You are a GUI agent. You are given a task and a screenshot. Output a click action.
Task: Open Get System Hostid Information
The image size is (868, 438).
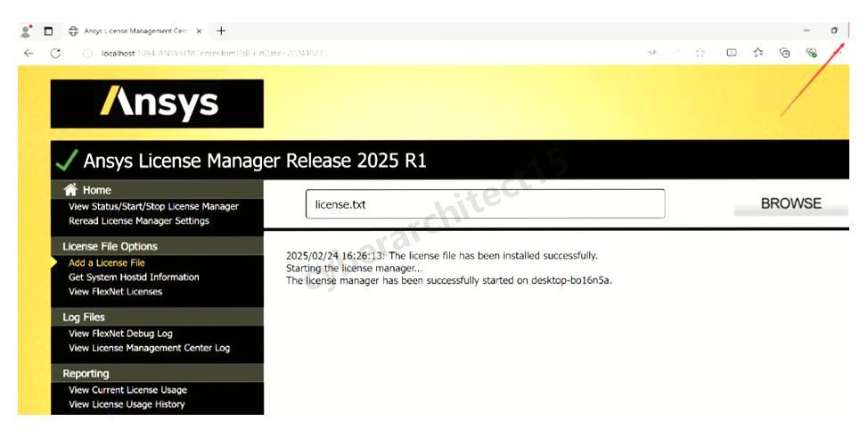(x=134, y=277)
